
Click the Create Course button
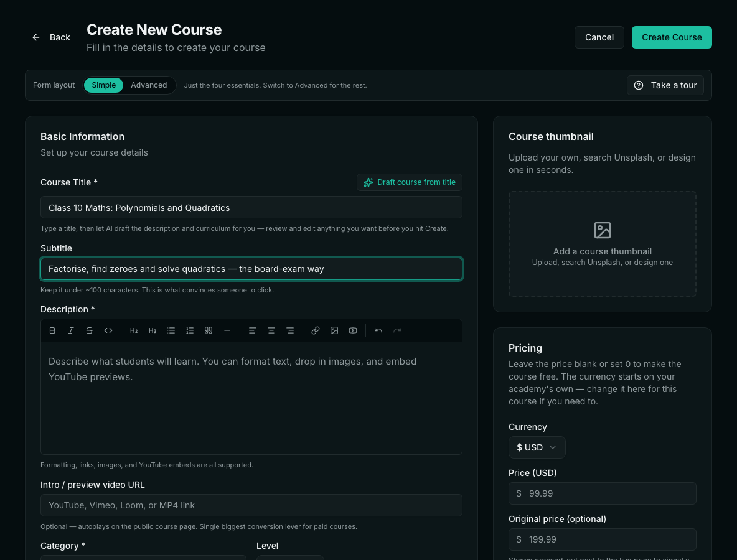(671, 37)
